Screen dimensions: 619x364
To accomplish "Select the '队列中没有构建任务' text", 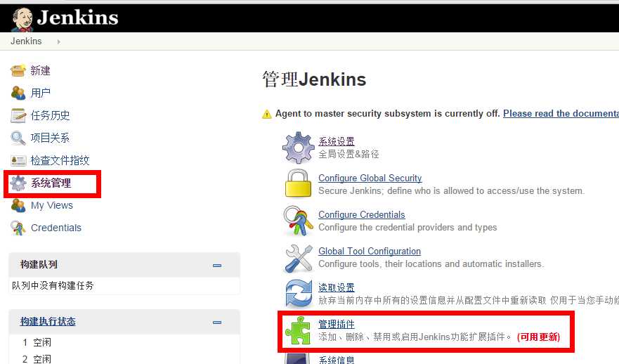I will click(x=53, y=285).
